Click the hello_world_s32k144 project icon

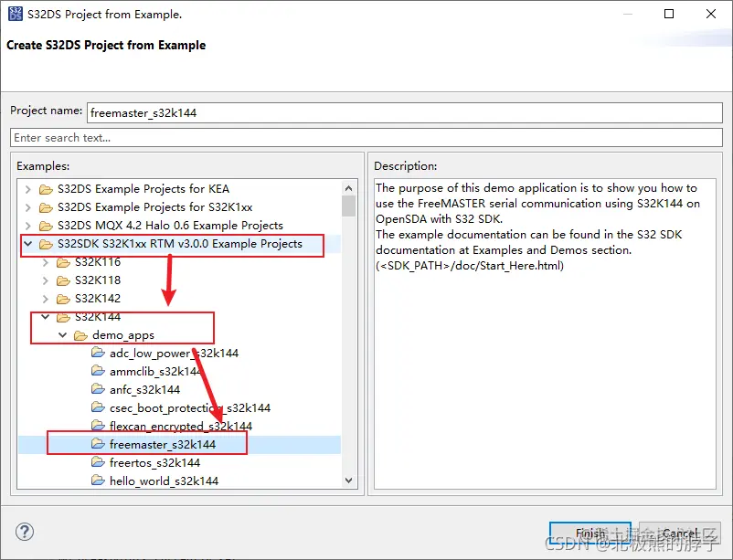click(98, 481)
